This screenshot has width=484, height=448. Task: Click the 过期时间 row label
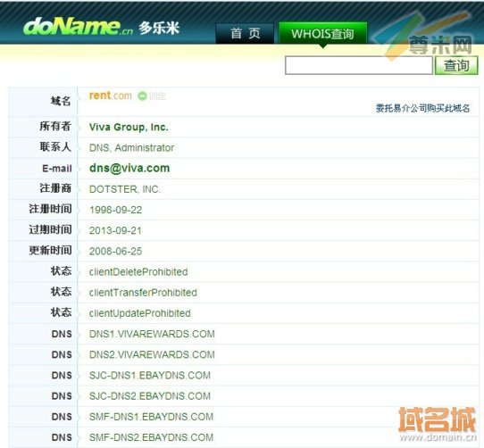50,229
